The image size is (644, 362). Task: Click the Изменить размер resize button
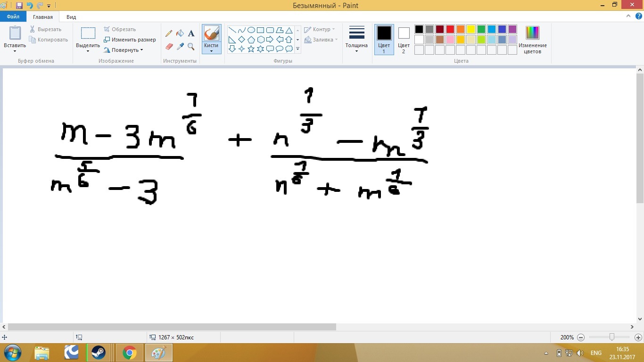tap(130, 40)
